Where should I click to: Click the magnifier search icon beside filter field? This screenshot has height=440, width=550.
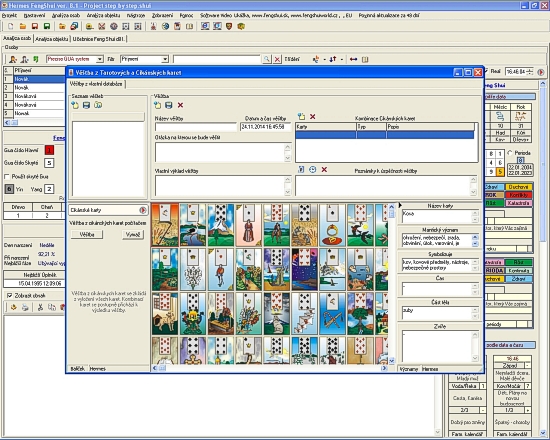coord(267,59)
